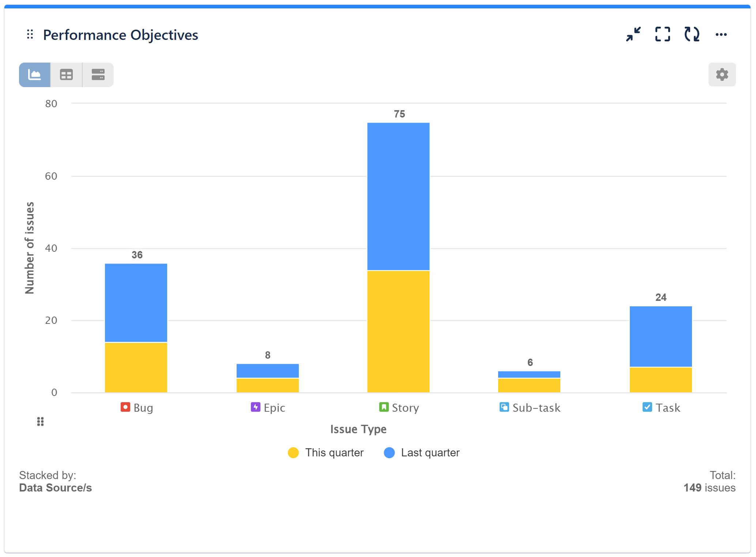756x557 pixels.
Task: Switch to list view mode
Action: pos(97,74)
